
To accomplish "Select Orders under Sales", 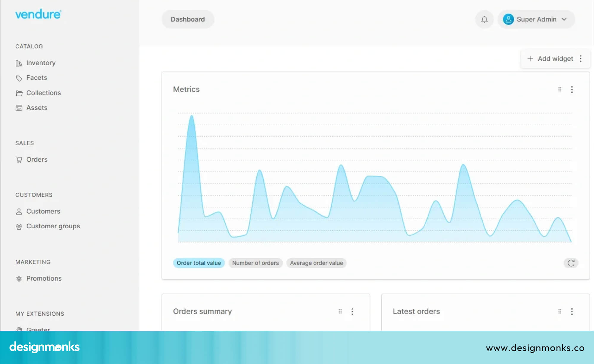I will click(x=37, y=159).
